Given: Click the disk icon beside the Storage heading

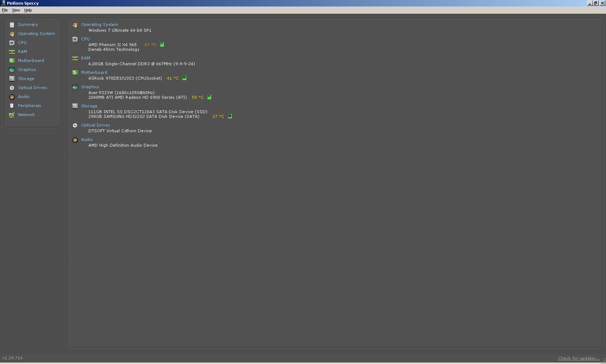Looking at the screenshot, I should pyautogui.click(x=75, y=106).
